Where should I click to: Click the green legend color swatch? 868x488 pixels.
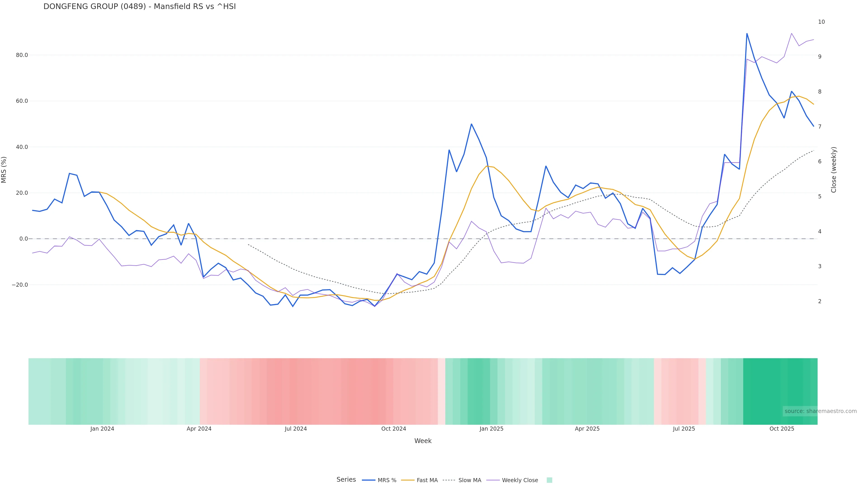549,480
